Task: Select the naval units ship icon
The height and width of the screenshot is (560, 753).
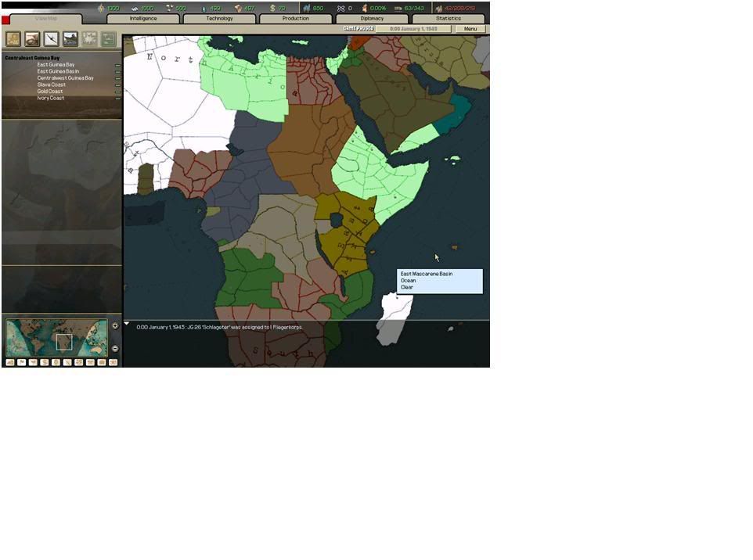Action: click(x=70, y=38)
